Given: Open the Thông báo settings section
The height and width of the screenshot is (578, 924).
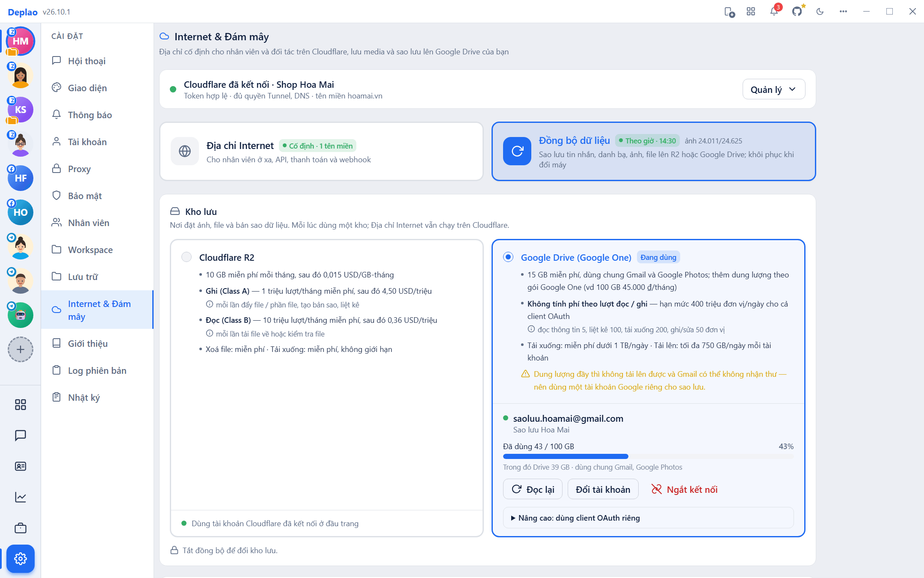Looking at the screenshot, I should point(97,115).
